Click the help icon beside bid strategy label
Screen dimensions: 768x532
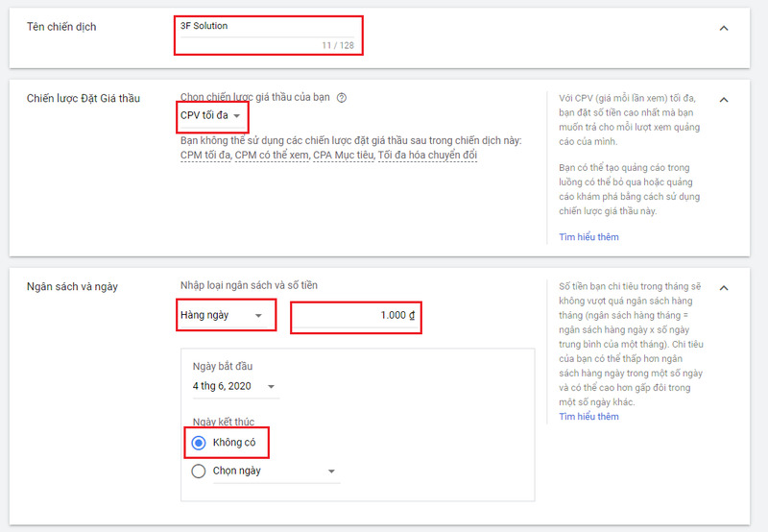tap(342, 98)
